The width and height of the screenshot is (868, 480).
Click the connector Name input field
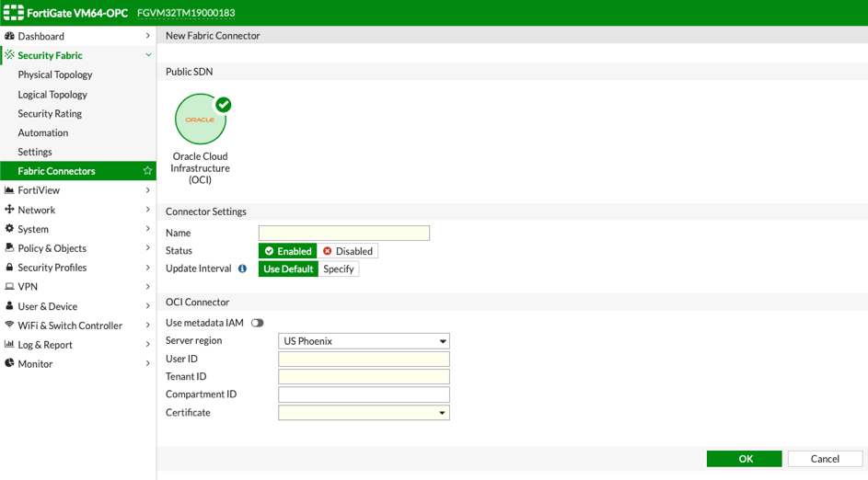343,234
